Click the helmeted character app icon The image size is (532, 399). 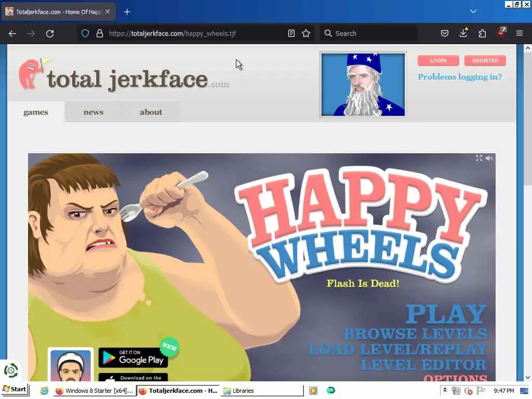pos(71,365)
